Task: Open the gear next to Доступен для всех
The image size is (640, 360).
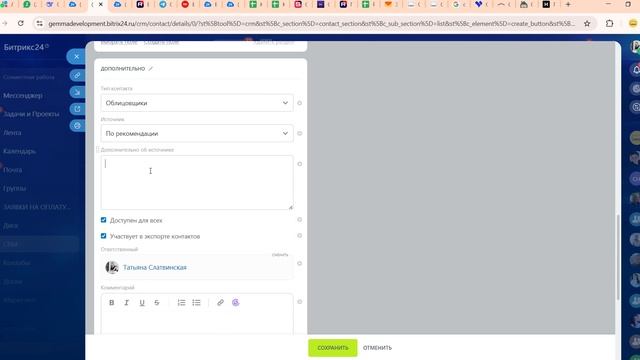Action: (300, 220)
